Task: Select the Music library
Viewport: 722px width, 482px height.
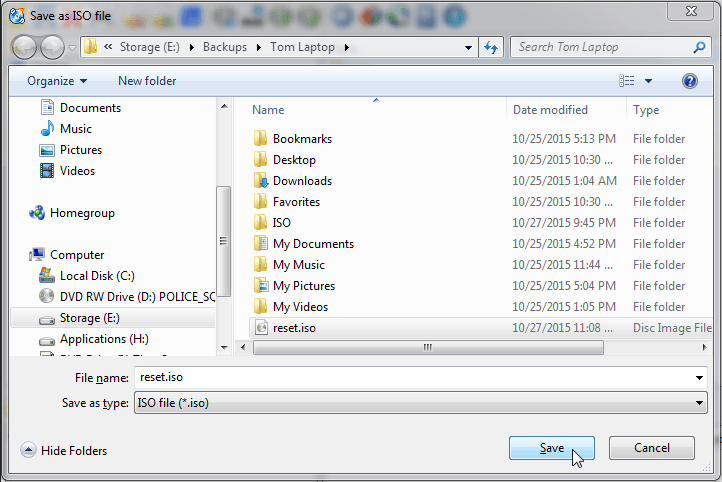Action: [x=75, y=129]
